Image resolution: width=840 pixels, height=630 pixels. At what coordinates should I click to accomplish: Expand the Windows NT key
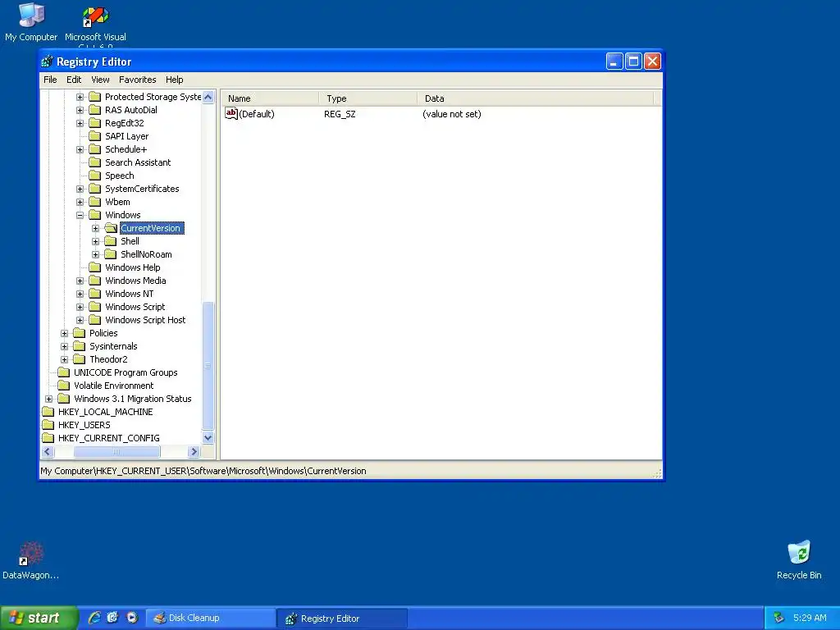tap(80, 294)
